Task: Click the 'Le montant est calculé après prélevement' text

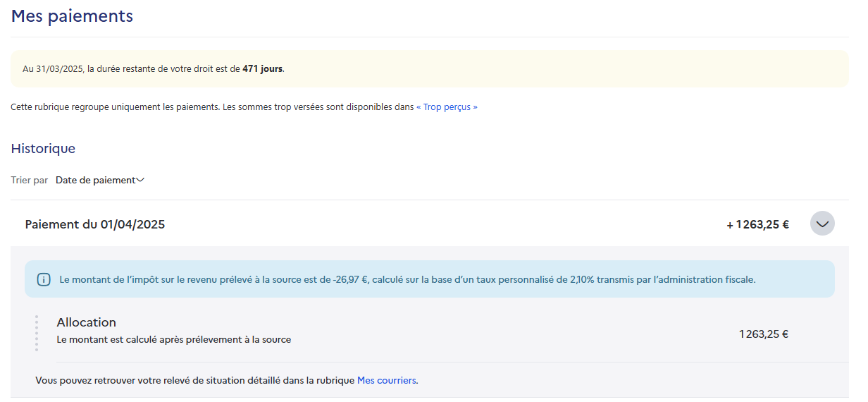Action: pyautogui.click(x=174, y=340)
